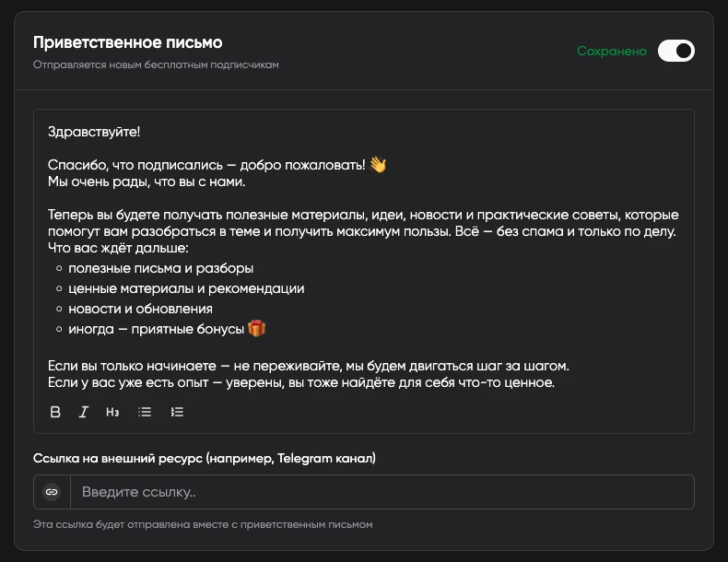Click into the 'Введите ссылку..' link field
The height and width of the screenshot is (562, 728).
coord(382,492)
